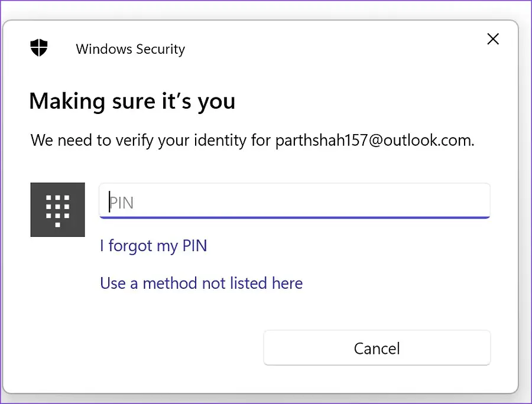Click the PIN keypad icon

click(x=57, y=210)
